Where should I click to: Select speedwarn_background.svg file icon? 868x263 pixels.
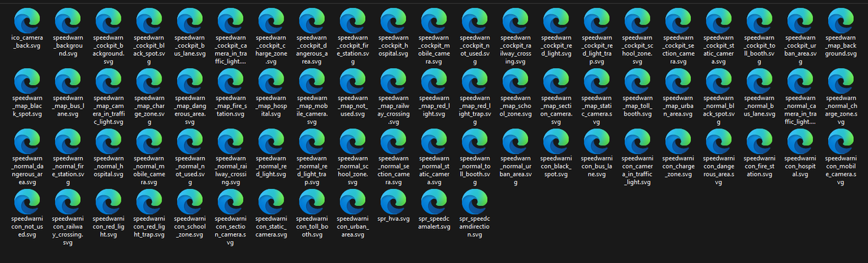[68, 20]
